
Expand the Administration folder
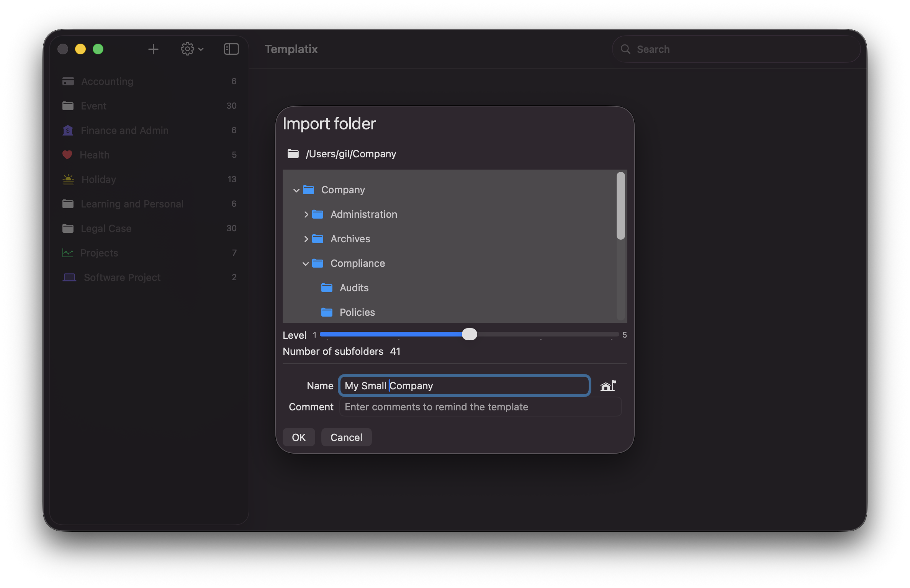(x=306, y=214)
